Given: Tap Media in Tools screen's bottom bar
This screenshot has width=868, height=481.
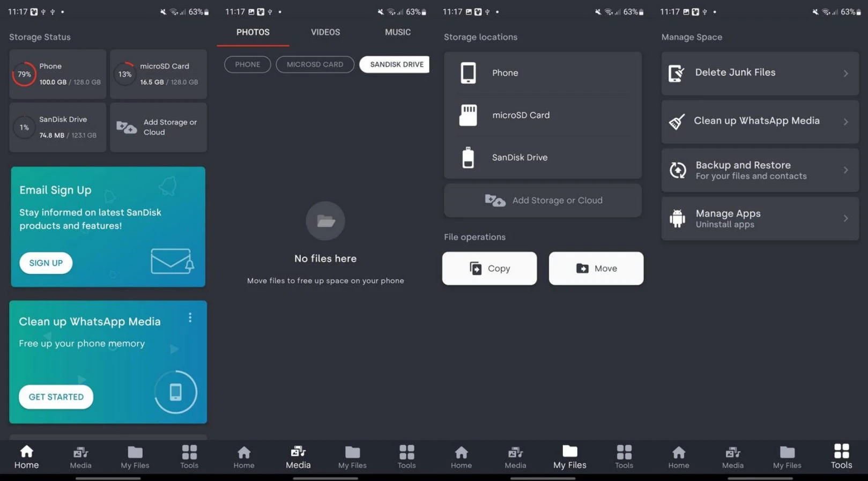Looking at the screenshot, I should pos(733,457).
